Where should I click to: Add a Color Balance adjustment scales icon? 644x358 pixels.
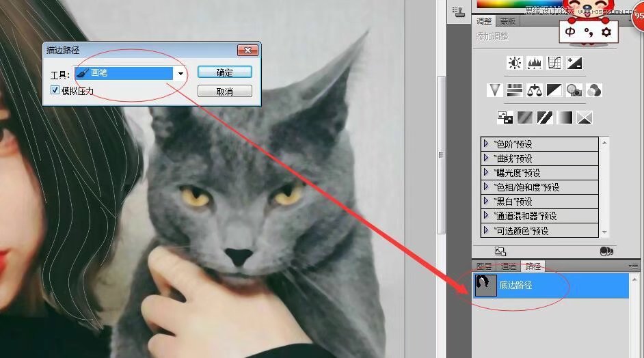click(x=535, y=90)
